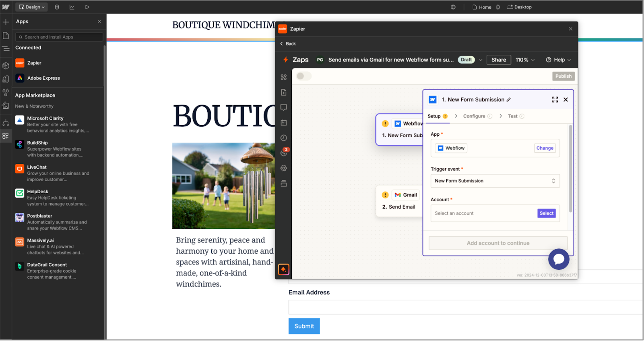Viewport: 644px width, 341px height.
Task: Open the Assets image icon
Action: tap(6, 106)
